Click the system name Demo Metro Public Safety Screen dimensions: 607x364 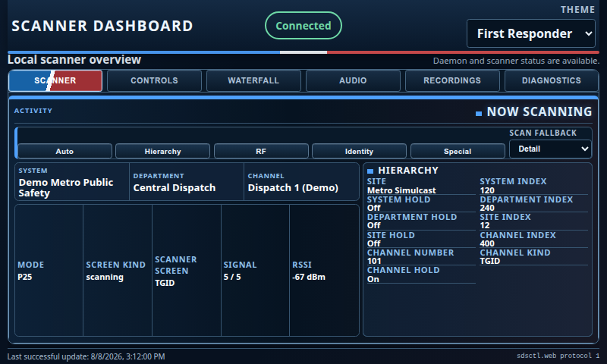pyautogui.click(x=66, y=187)
